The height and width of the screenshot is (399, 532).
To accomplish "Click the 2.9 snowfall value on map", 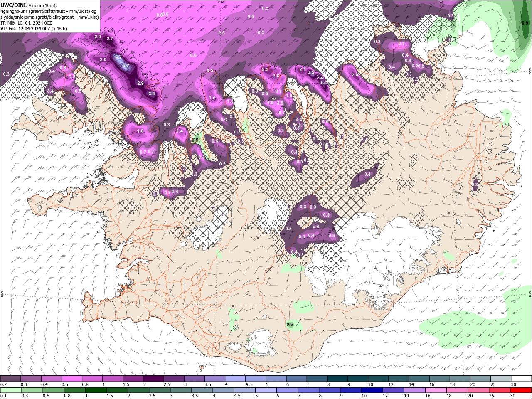I will click(140, 84).
